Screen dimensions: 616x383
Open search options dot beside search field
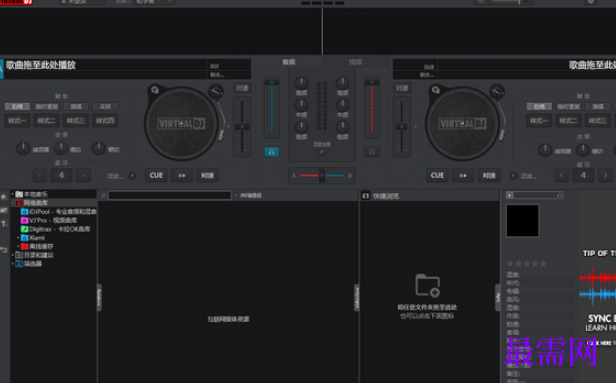coord(236,195)
